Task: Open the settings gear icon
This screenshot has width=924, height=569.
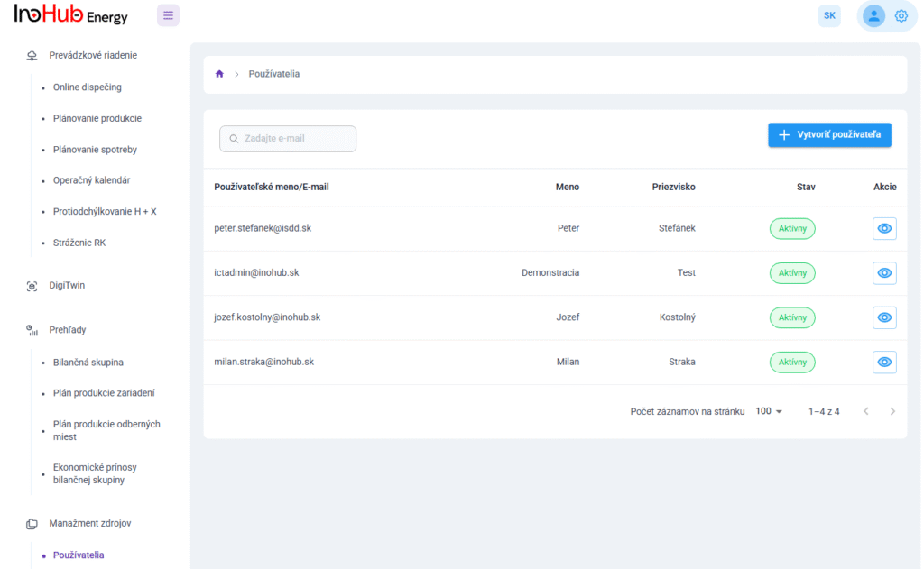Action: pyautogui.click(x=901, y=15)
